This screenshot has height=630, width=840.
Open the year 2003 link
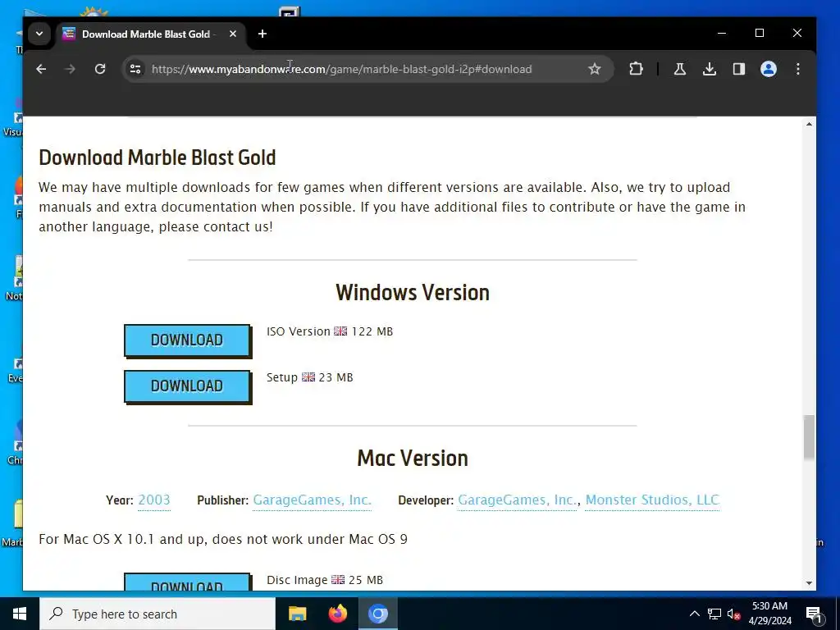click(x=153, y=500)
